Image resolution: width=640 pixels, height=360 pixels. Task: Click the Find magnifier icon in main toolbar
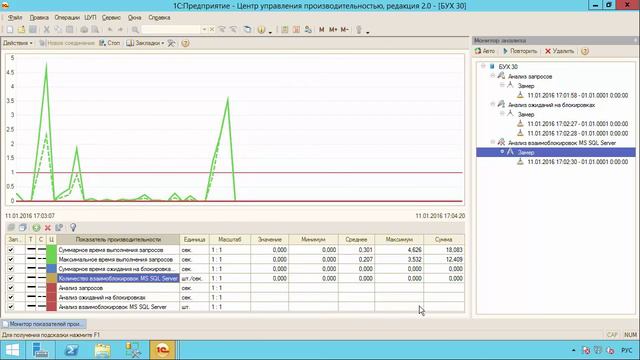click(x=135, y=30)
